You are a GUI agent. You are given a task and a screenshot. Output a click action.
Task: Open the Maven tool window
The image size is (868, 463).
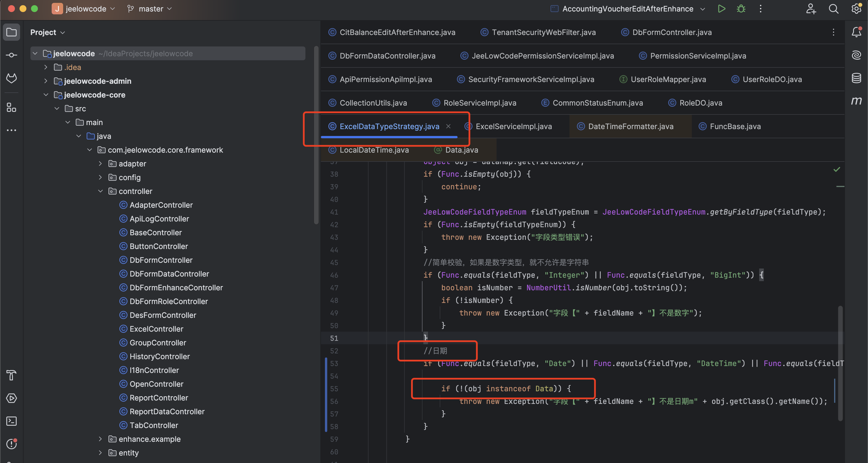point(856,101)
